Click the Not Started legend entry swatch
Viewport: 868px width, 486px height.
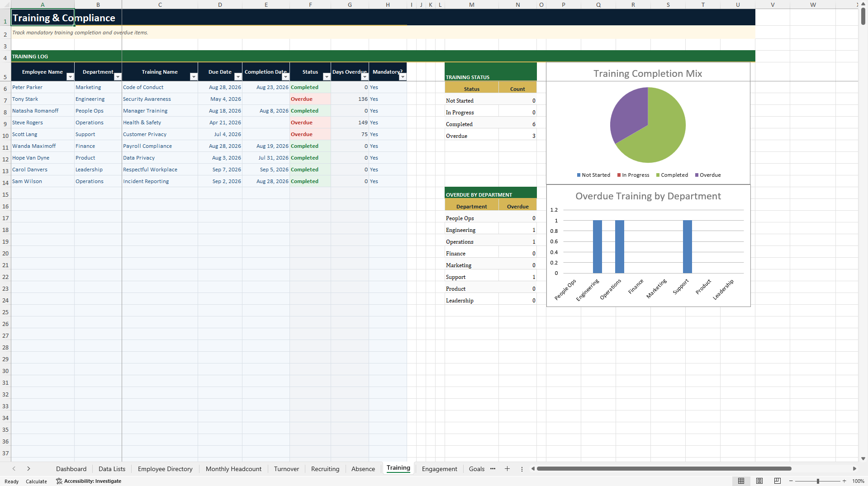tap(579, 175)
